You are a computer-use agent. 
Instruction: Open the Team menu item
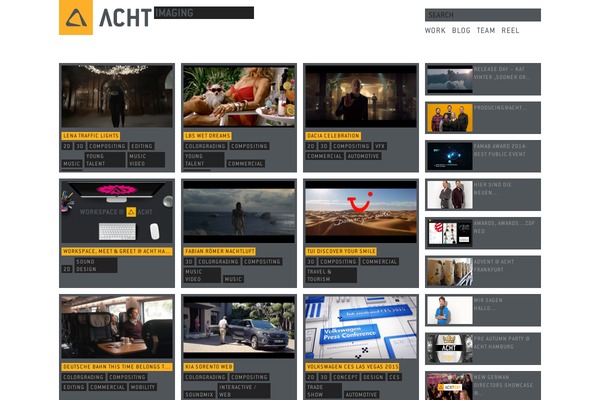(x=486, y=30)
